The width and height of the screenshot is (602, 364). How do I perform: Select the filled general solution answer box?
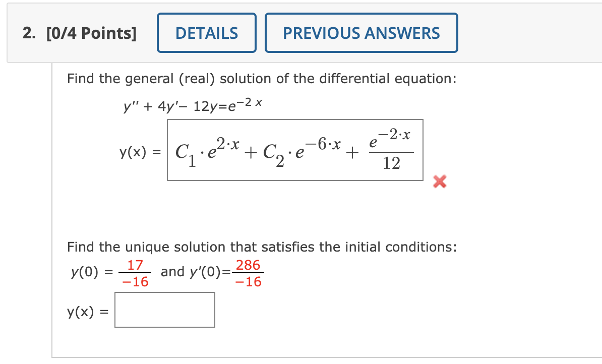(x=295, y=150)
